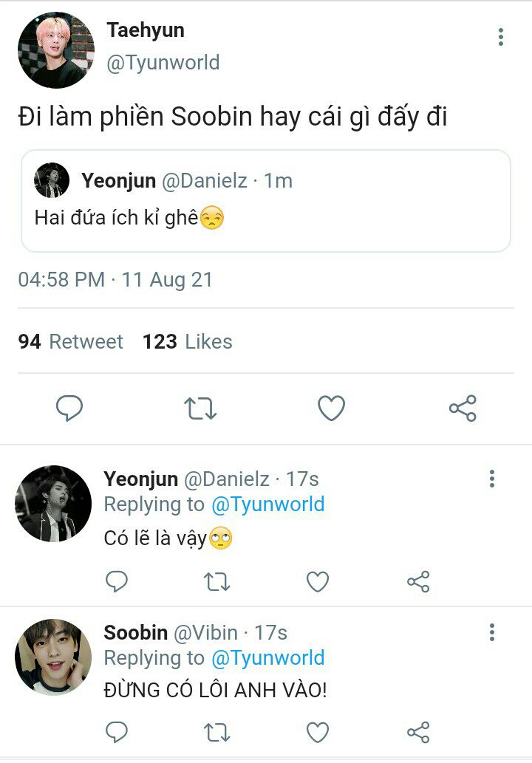Reply to Soobin's comment
Screen dimensions: 532x763
[x=117, y=732]
